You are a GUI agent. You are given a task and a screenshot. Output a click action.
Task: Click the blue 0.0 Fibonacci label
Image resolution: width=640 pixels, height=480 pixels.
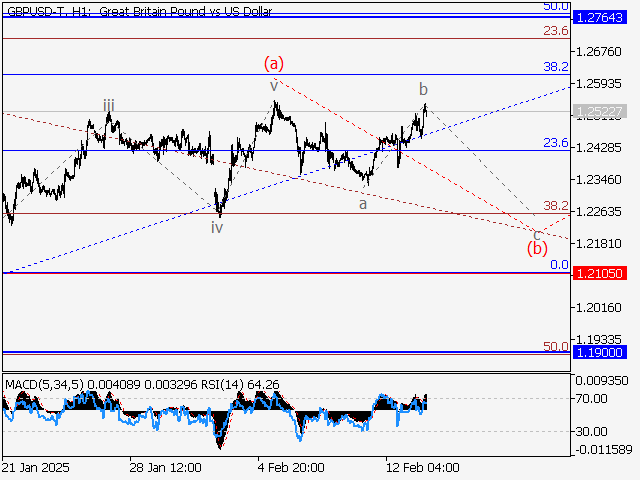[559, 265]
